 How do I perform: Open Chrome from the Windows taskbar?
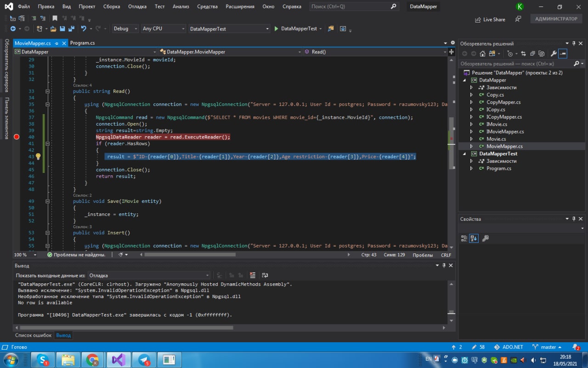click(x=92, y=360)
